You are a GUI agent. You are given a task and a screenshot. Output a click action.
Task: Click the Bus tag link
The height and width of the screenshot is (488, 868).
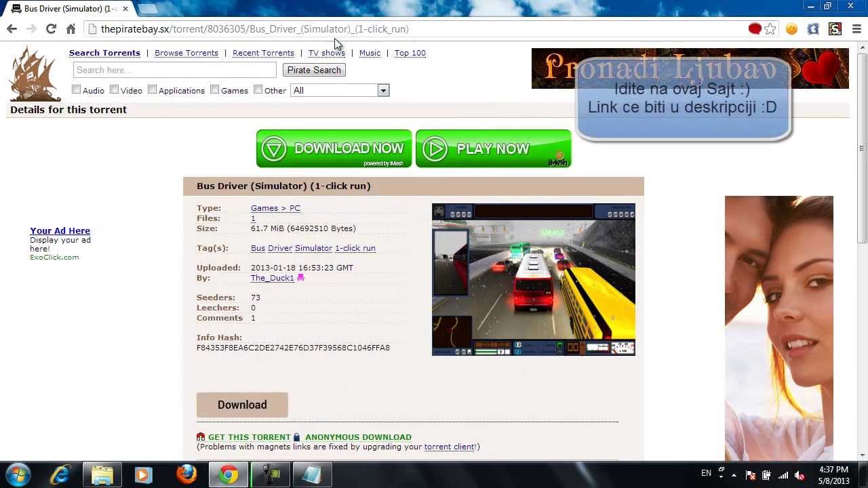click(258, 248)
